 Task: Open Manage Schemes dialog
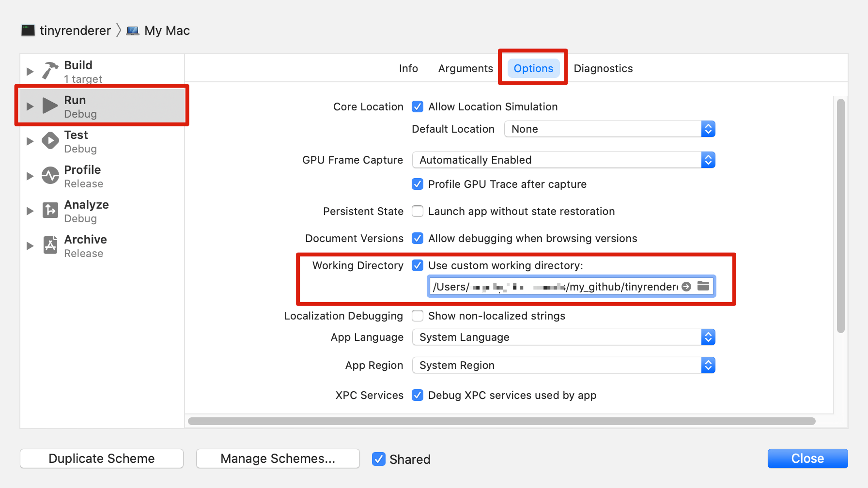pos(278,458)
